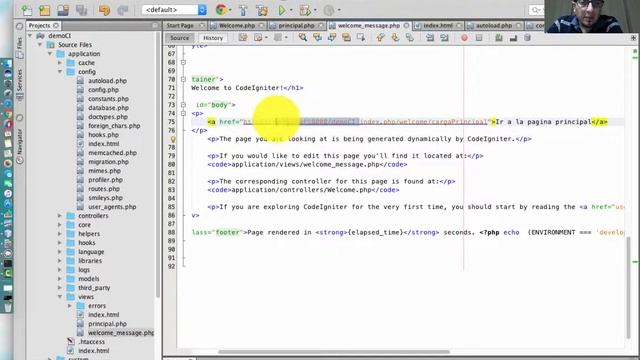
Task: Click the red Start Macro Recording icon
Action: point(464,38)
